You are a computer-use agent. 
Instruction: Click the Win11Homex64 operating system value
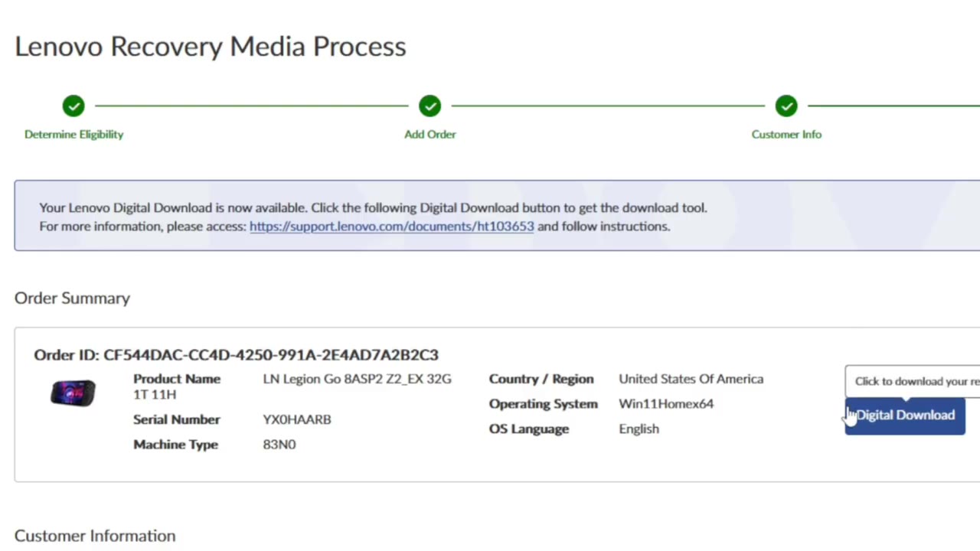click(x=666, y=404)
